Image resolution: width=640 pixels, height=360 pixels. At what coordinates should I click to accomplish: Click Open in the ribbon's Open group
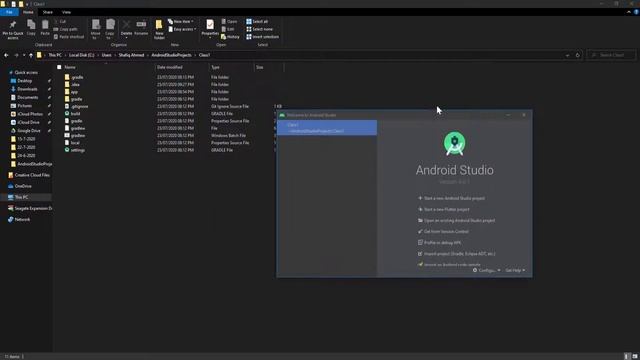coord(229,22)
